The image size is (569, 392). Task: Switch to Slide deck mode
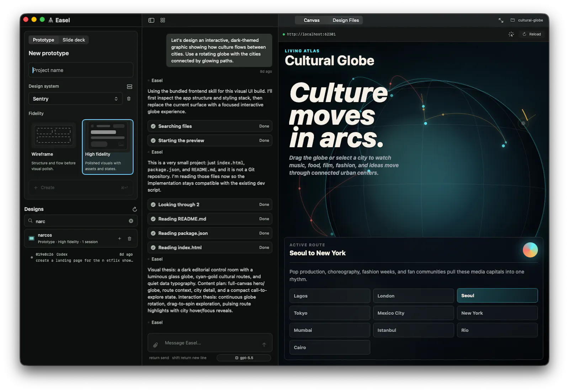pyautogui.click(x=74, y=40)
